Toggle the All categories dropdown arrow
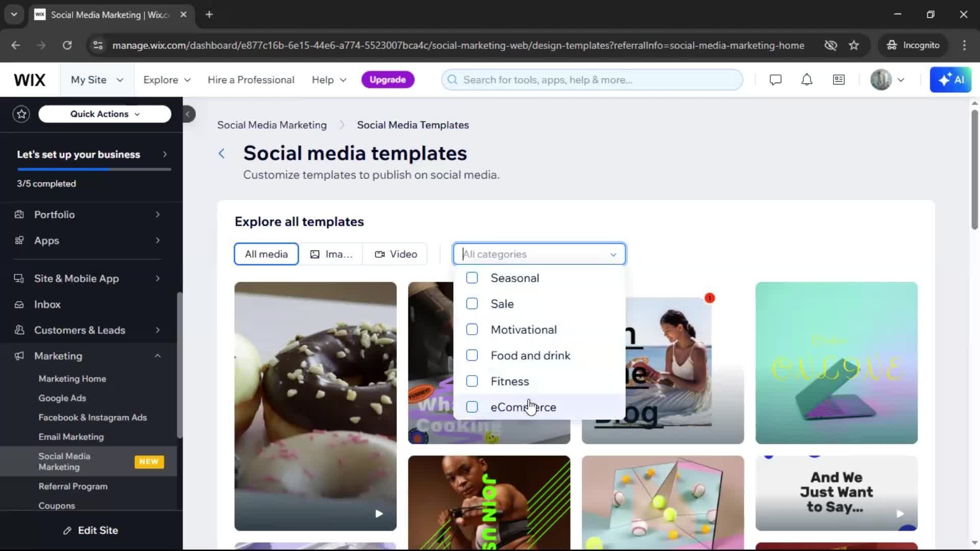980x551 pixels. [613, 255]
